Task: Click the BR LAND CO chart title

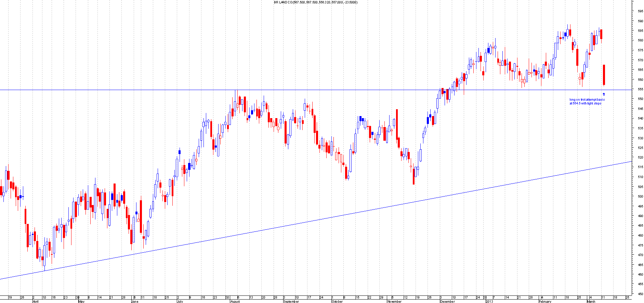Action: click(316, 2)
